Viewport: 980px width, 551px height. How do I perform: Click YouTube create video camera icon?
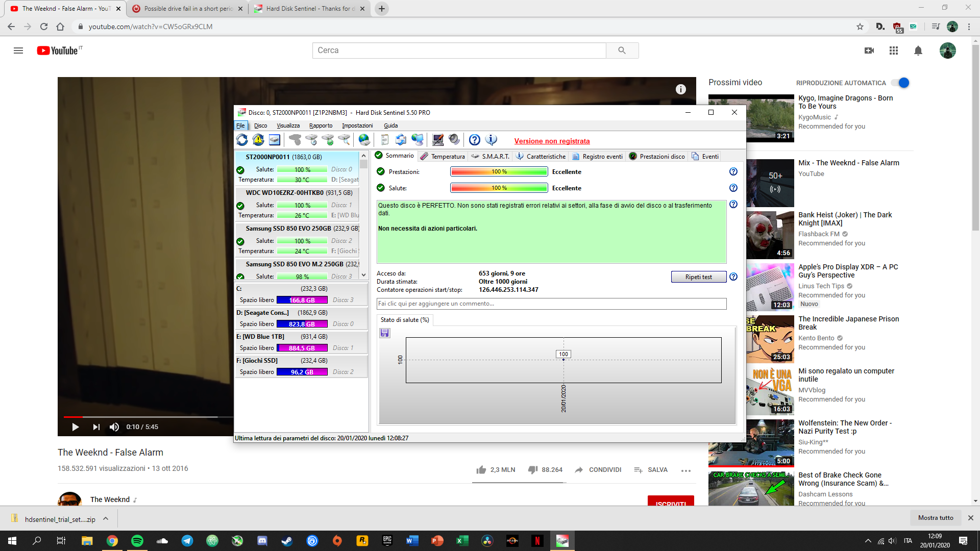coord(869,51)
